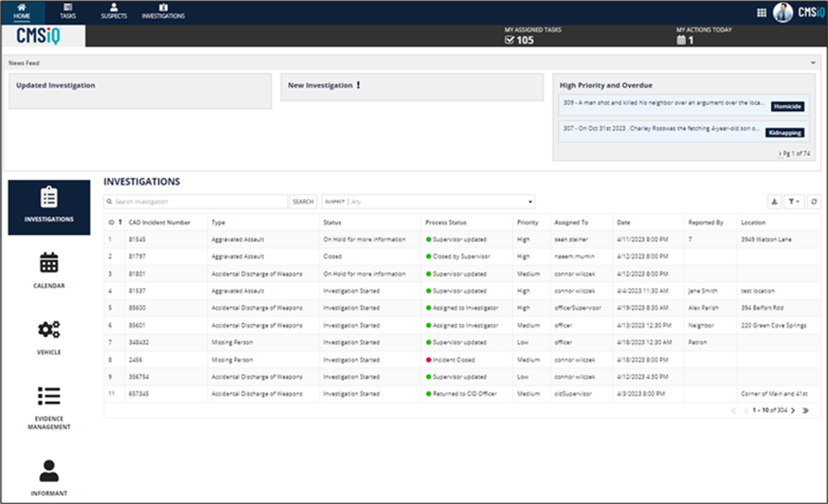The height and width of the screenshot is (504, 828).
Task: Collapse the News Feed panel chevron
Action: 813,63
